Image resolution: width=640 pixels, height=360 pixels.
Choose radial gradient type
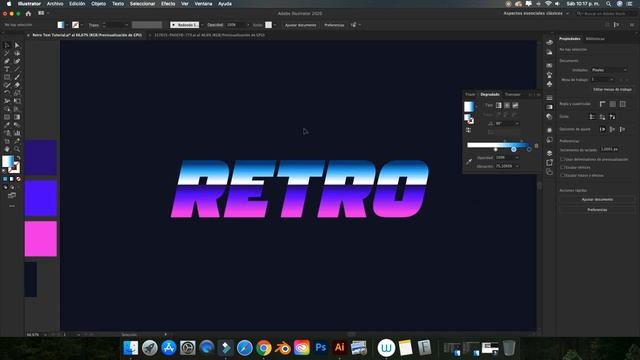(x=507, y=105)
